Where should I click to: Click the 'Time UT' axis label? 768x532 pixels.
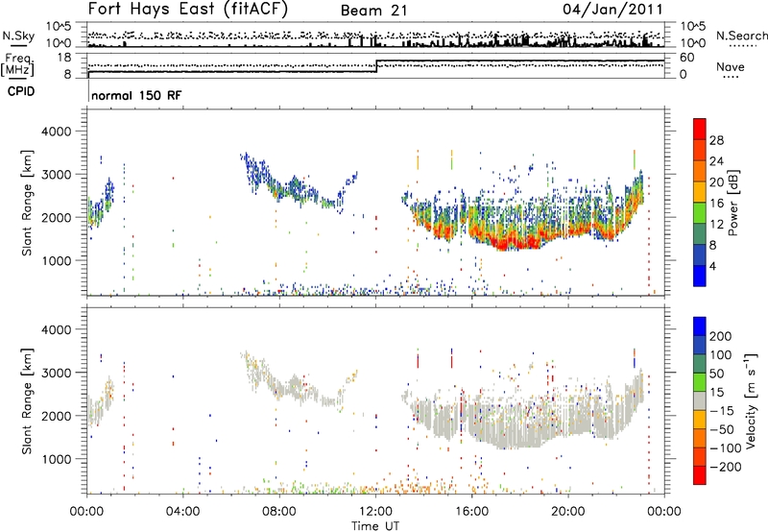(x=375, y=525)
